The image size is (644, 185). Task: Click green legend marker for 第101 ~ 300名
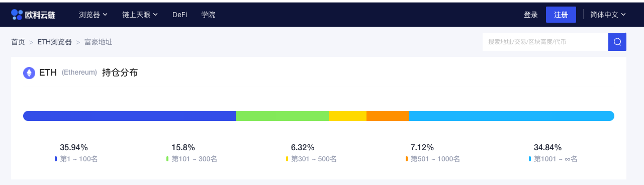167,159
